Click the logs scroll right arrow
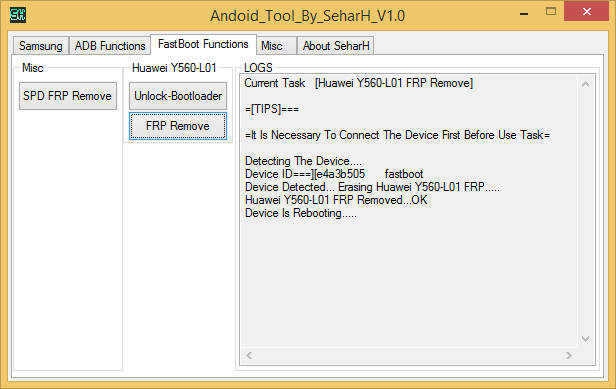The image size is (616, 389). [568, 356]
